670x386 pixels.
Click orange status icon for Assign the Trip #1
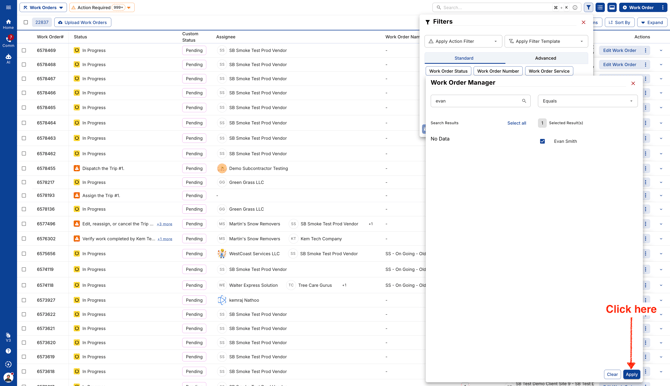pos(77,195)
